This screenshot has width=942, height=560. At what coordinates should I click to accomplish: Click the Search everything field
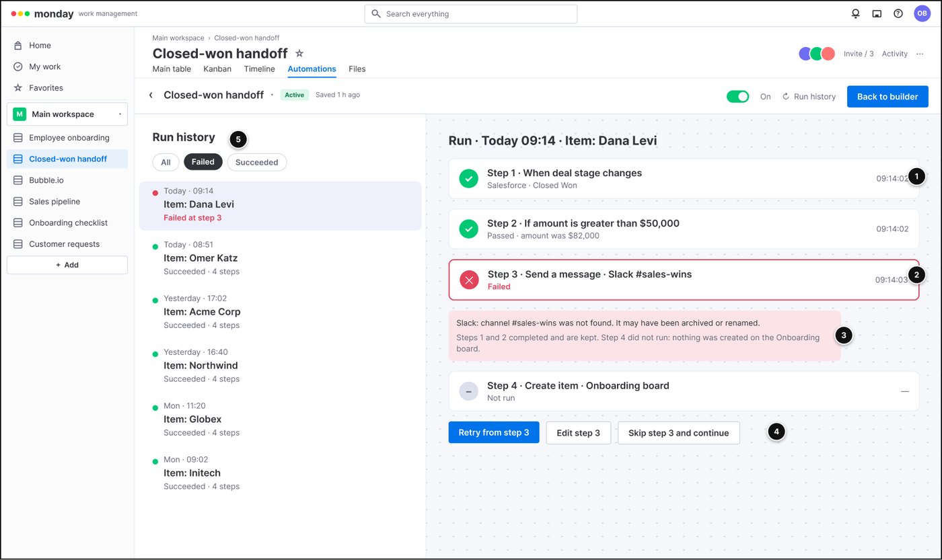[x=471, y=13]
